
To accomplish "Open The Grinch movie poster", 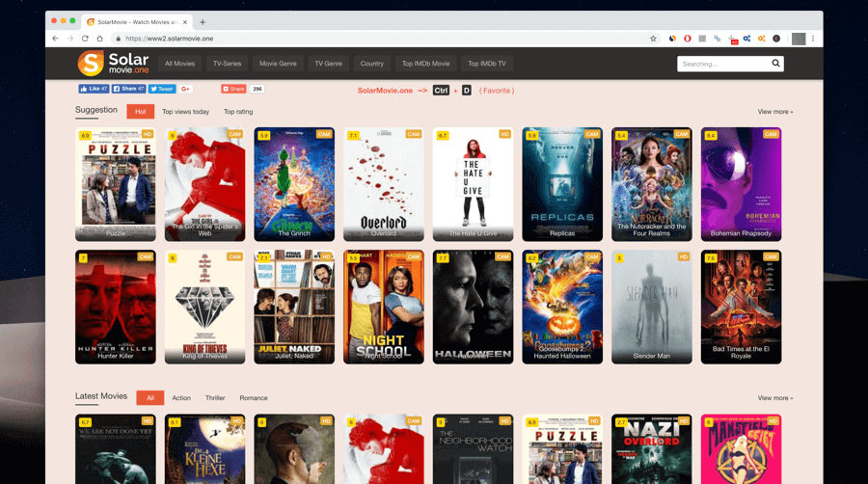I will [294, 184].
